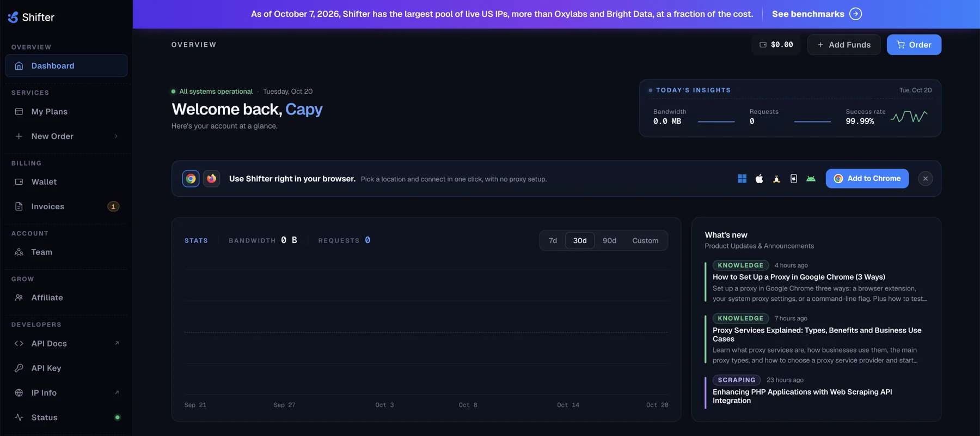Click the benchmarks arrow circle icon

point(855,14)
